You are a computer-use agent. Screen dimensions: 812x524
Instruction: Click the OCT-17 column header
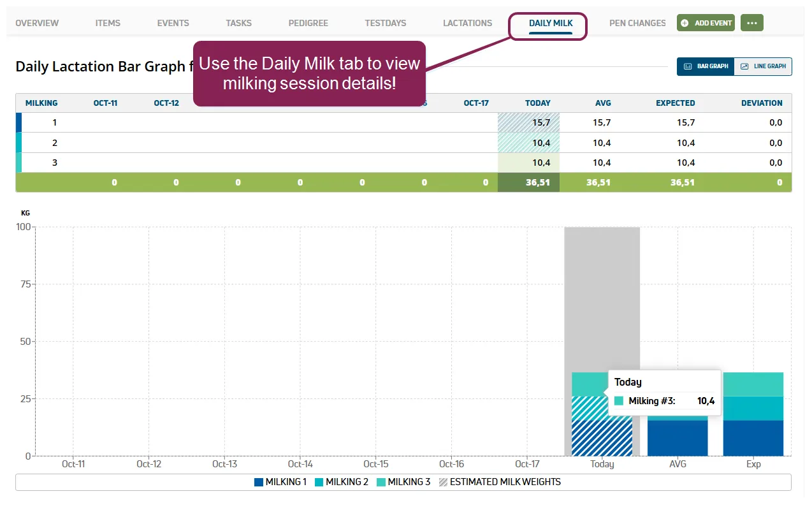[476, 103]
